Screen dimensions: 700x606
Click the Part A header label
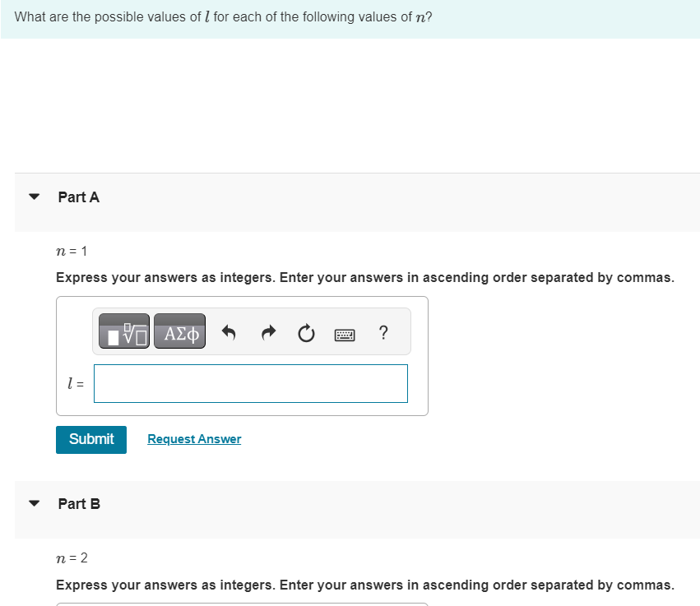click(x=79, y=197)
